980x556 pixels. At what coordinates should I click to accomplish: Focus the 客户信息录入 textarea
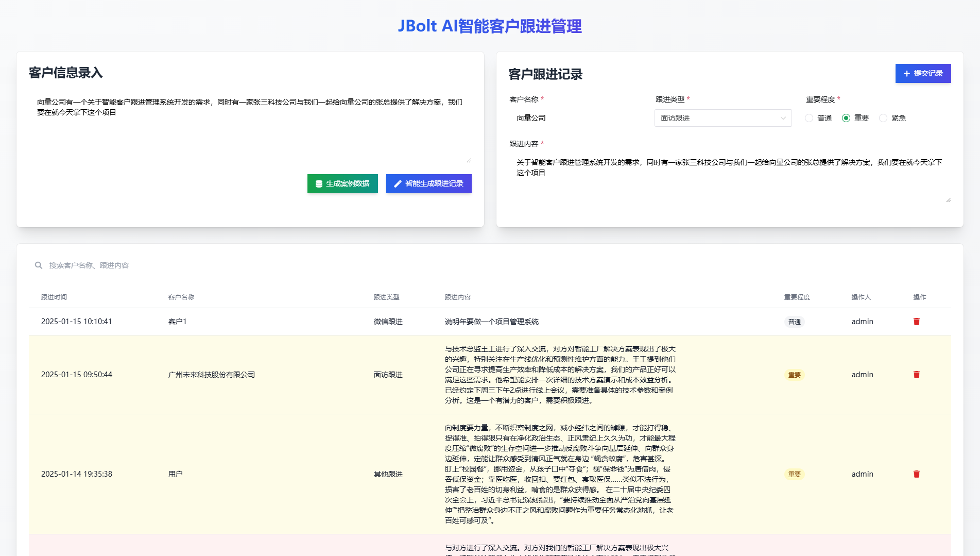(x=250, y=128)
